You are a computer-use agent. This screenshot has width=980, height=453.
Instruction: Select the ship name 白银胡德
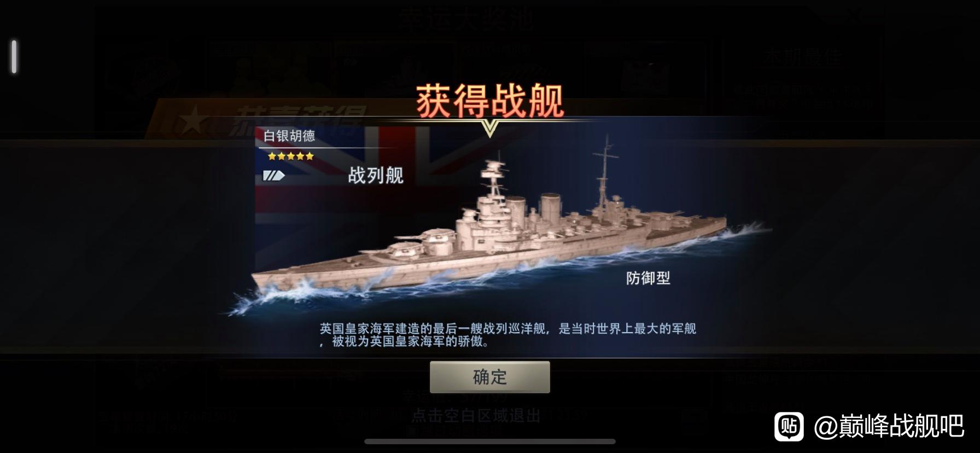[289, 136]
